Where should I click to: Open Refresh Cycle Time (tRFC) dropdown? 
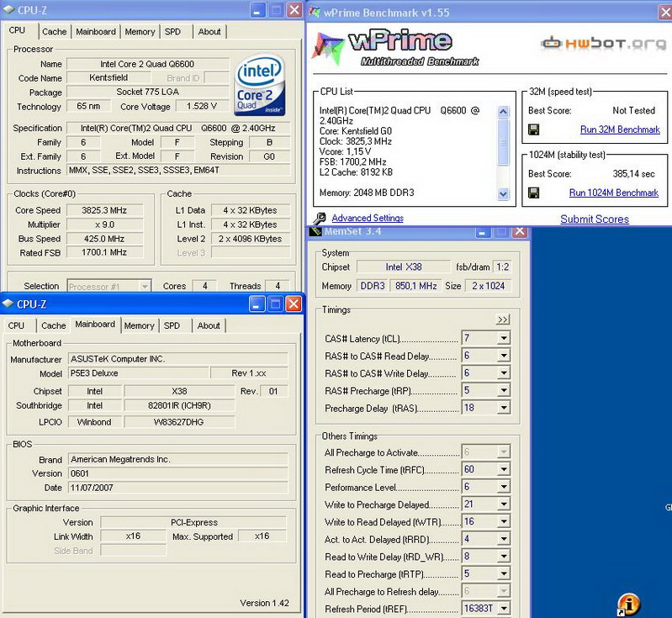(x=504, y=469)
